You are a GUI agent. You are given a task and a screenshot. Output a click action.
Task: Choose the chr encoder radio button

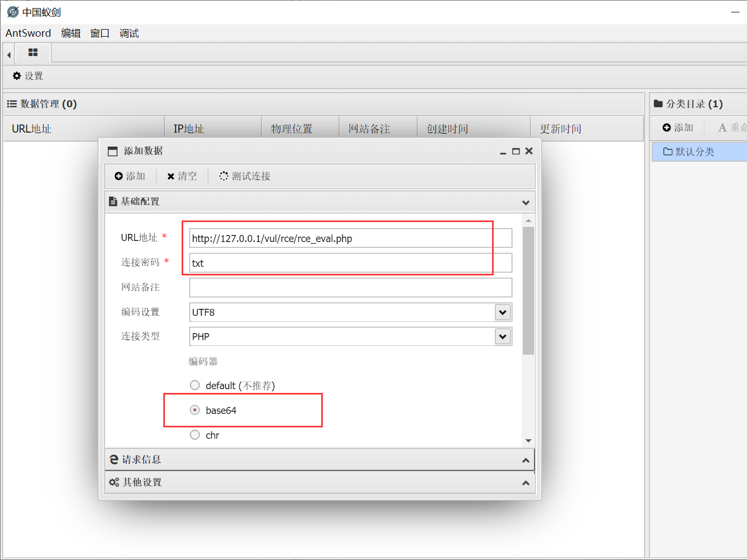click(x=195, y=435)
